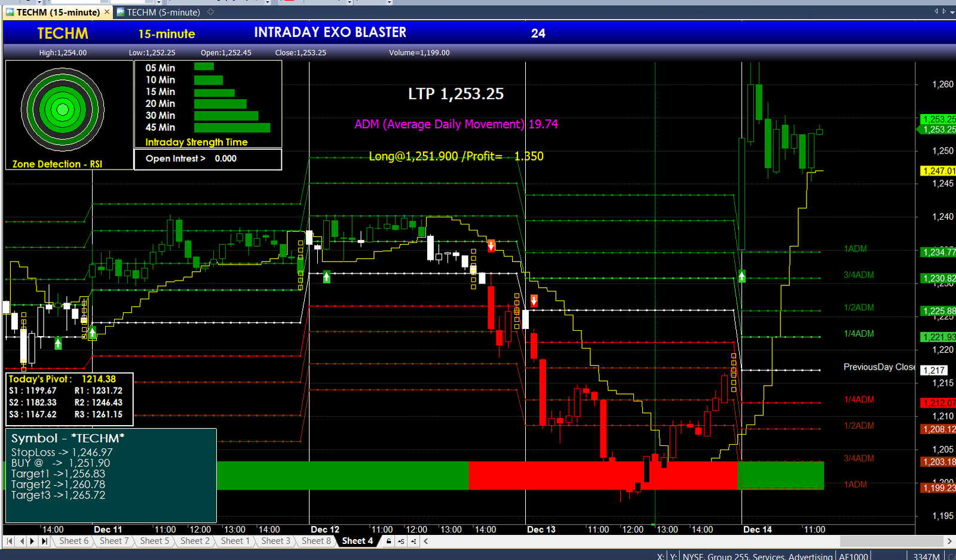This screenshot has height=560, width=956.
Task: Click the chart lock icon beside Sheet 4
Action: click(x=388, y=541)
